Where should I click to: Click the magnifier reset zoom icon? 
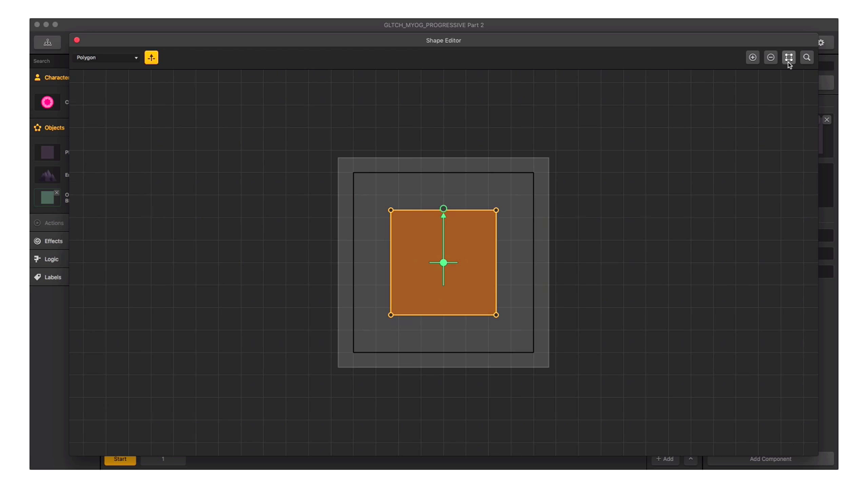click(807, 58)
